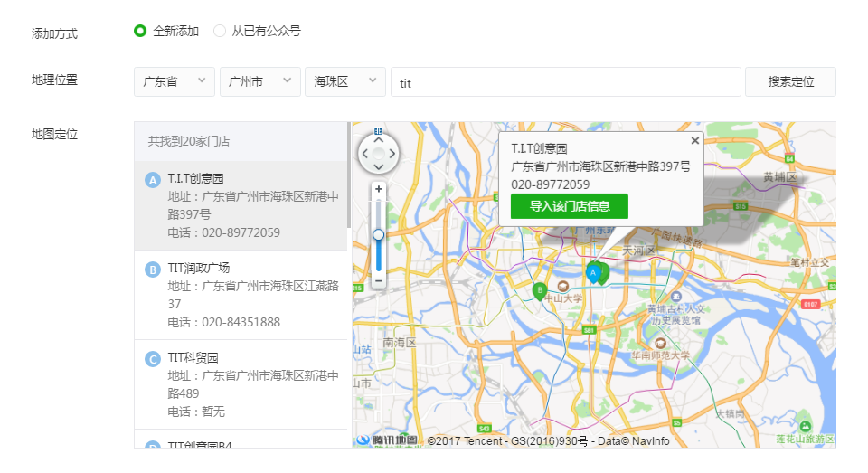Pan the map right with the navigation arrow
868x473 pixels.
tap(392, 155)
